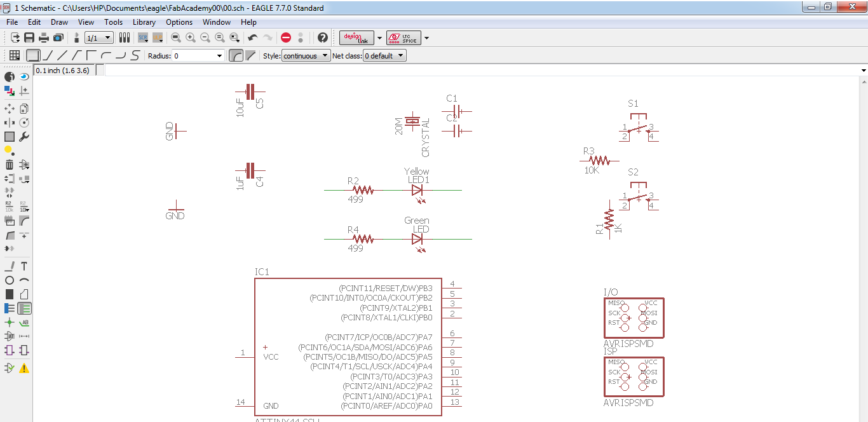Open the Use library icon

click(x=125, y=37)
